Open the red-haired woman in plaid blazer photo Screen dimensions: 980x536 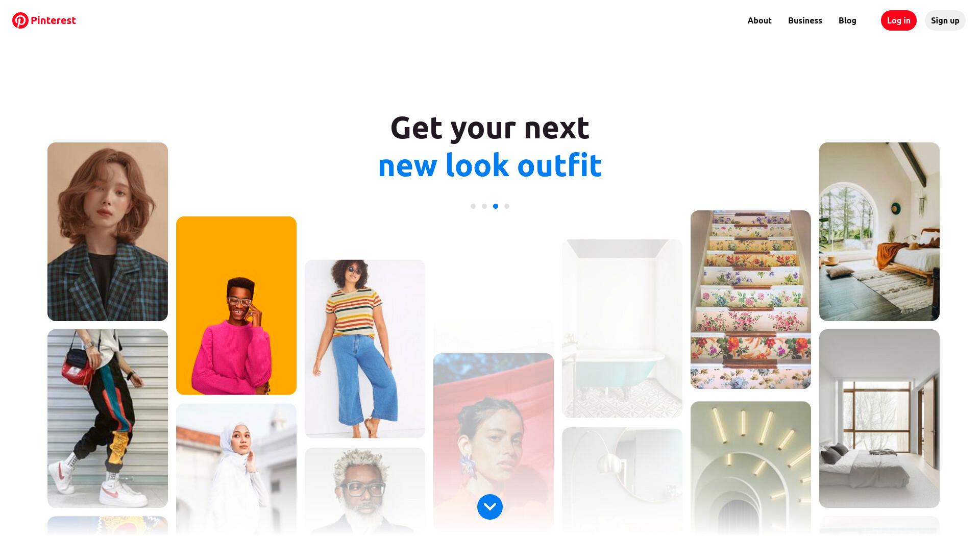pyautogui.click(x=108, y=232)
